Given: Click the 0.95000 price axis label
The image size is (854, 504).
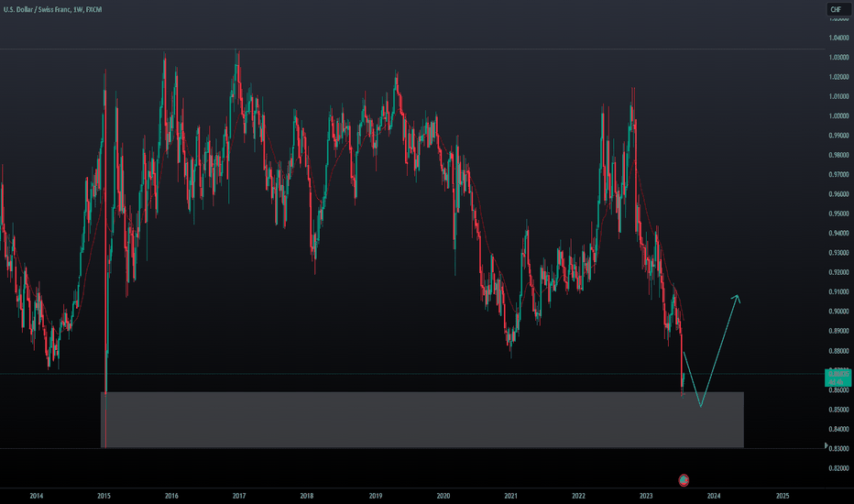Looking at the screenshot, I should coord(838,214).
